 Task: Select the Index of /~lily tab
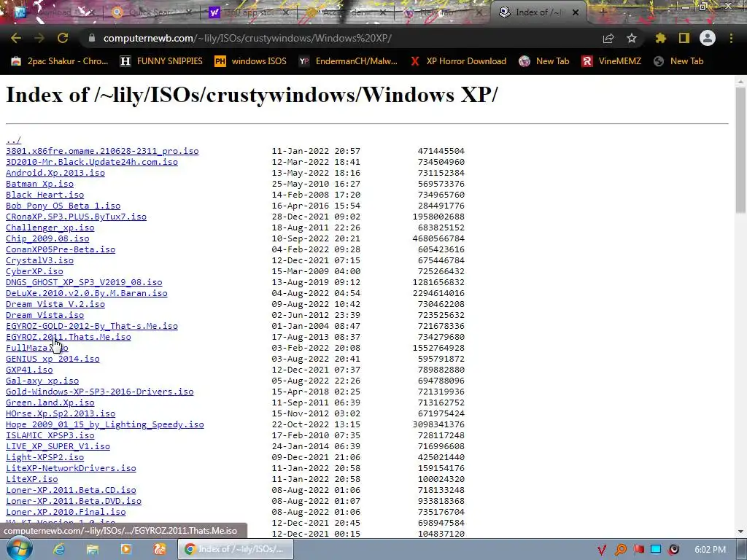(x=538, y=12)
